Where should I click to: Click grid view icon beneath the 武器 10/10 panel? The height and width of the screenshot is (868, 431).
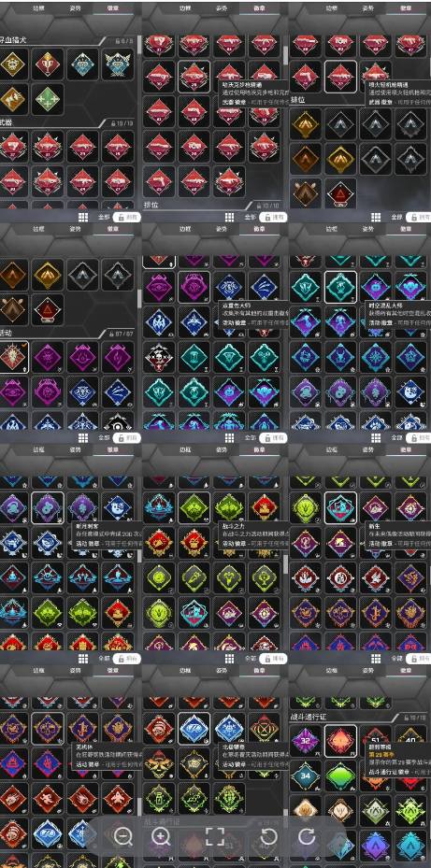[x=83, y=218]
